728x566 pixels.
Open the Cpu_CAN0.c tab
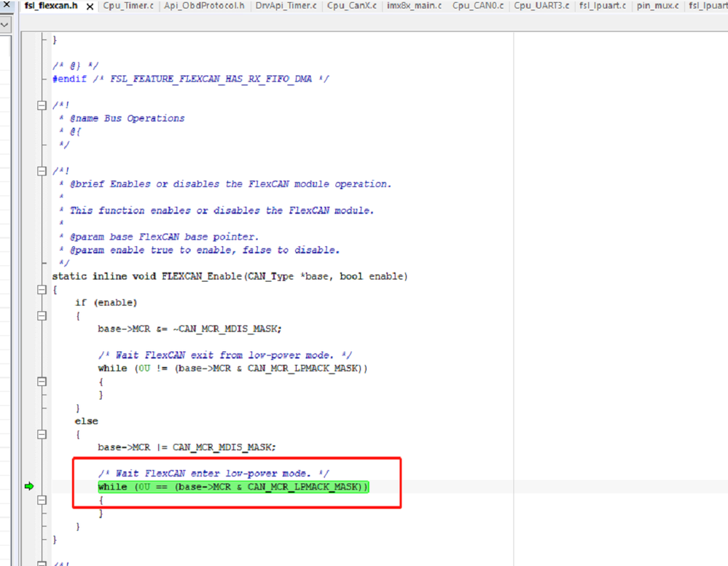tap(478, 6)
